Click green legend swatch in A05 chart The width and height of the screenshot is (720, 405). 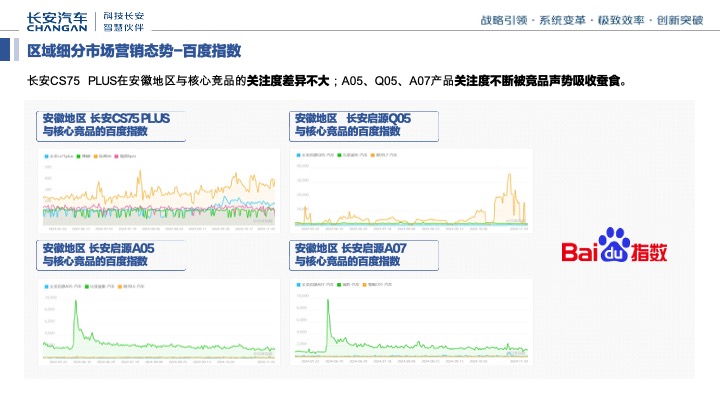coord(87,287)
